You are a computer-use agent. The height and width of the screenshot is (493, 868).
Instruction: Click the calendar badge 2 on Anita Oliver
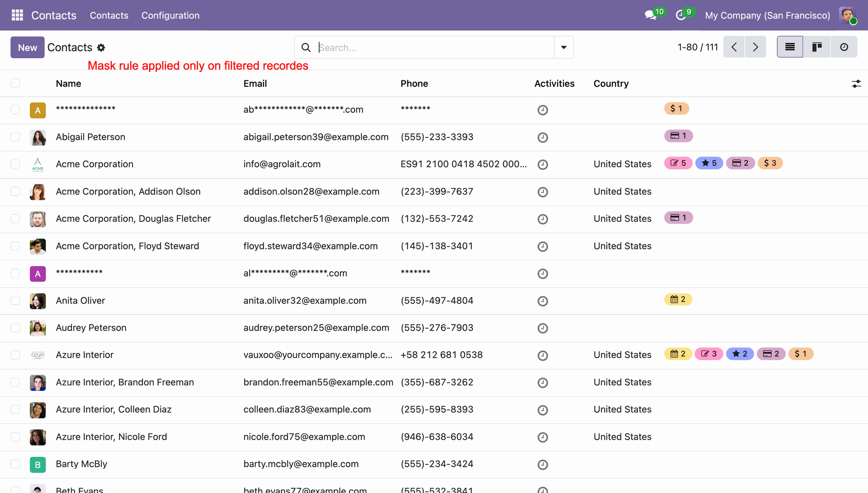(x=678, y=299)
